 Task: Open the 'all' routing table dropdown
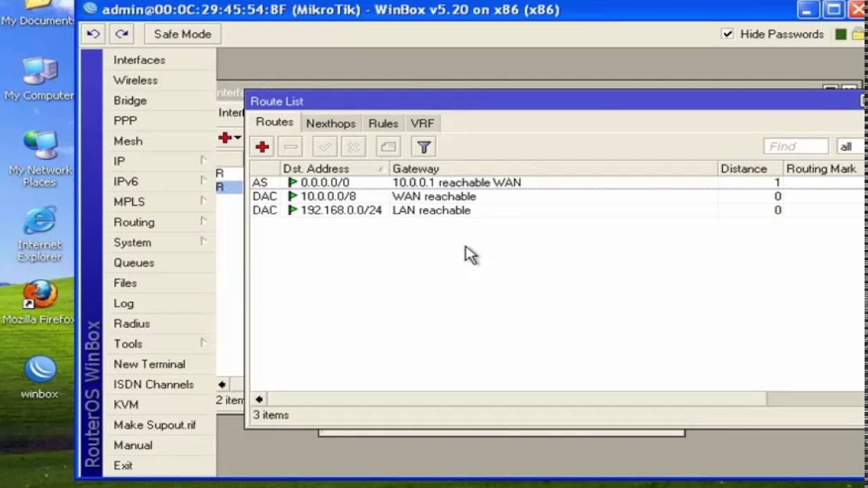click(x=851, y=146)
